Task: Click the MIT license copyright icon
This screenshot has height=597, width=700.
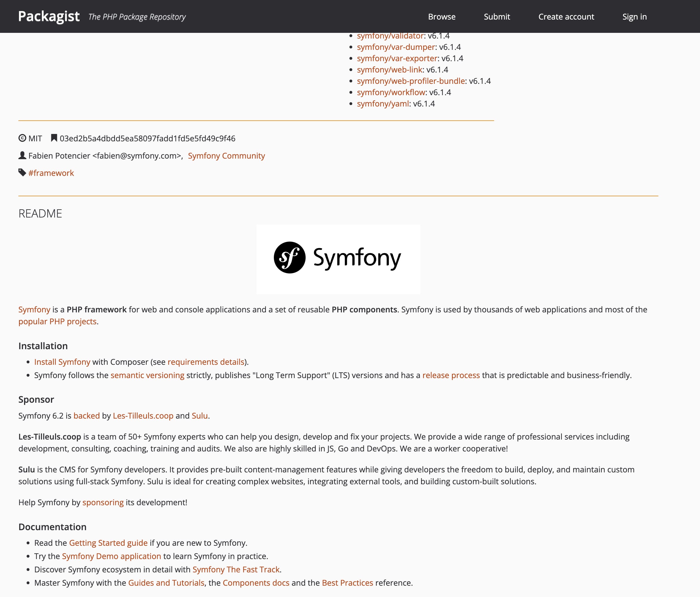Action: (22, 138)
